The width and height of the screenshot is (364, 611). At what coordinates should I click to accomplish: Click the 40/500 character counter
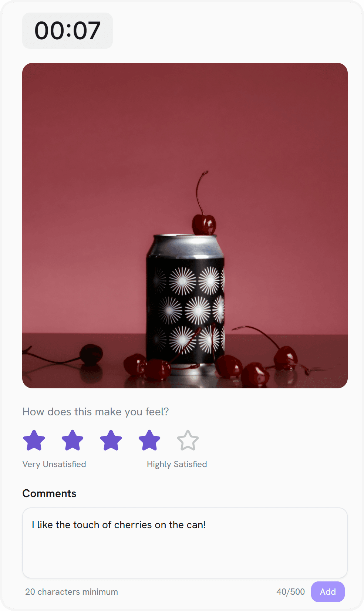pos(291,592)
